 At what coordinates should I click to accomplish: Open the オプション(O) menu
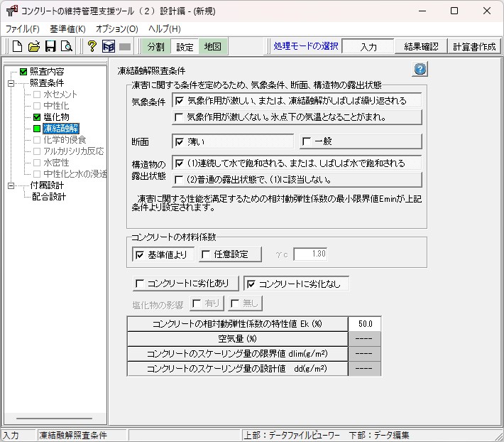(116, 29)
